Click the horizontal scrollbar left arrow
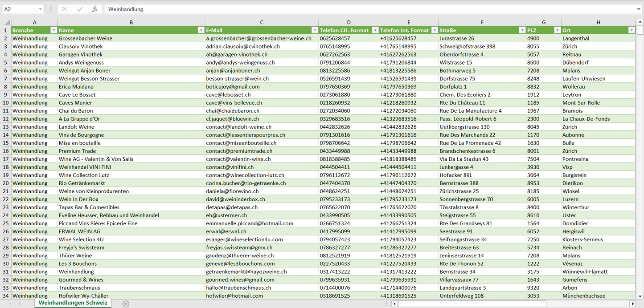This screenshot has height=308, width=644. click(x=394, y=304)
